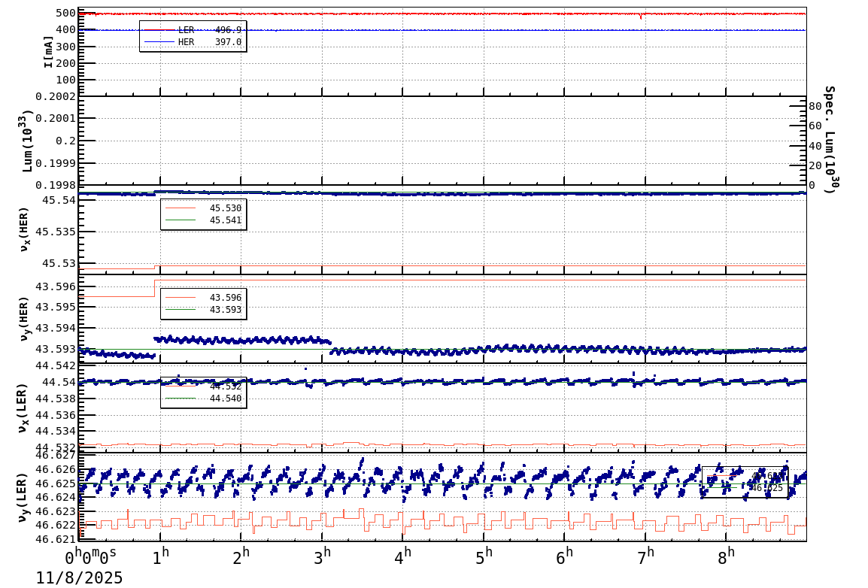Click the Lum(10^33) axis title
This screenshot has height=588, width=868.
point(28,141)
